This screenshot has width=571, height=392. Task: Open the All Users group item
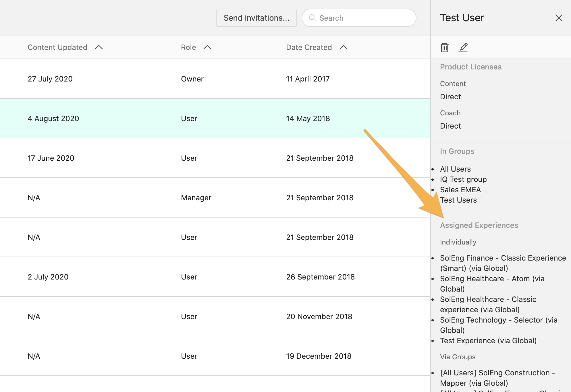coord(455,169)
